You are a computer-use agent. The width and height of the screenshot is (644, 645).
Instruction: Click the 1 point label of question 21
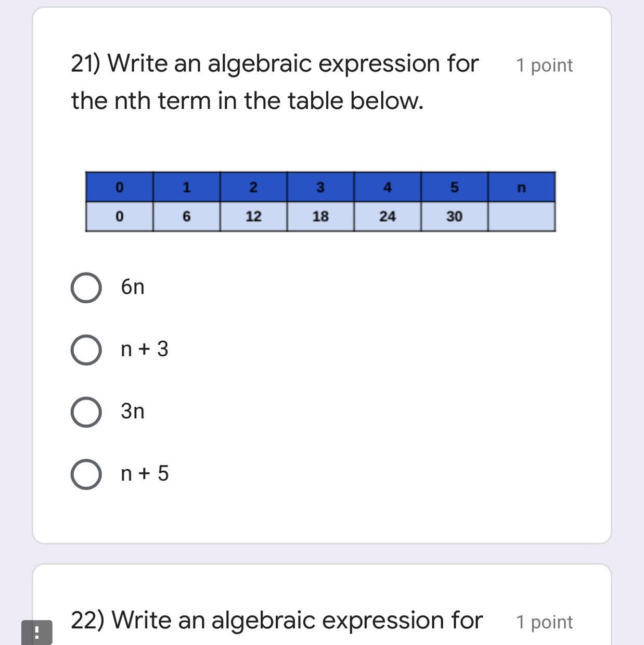coord(544,66)
